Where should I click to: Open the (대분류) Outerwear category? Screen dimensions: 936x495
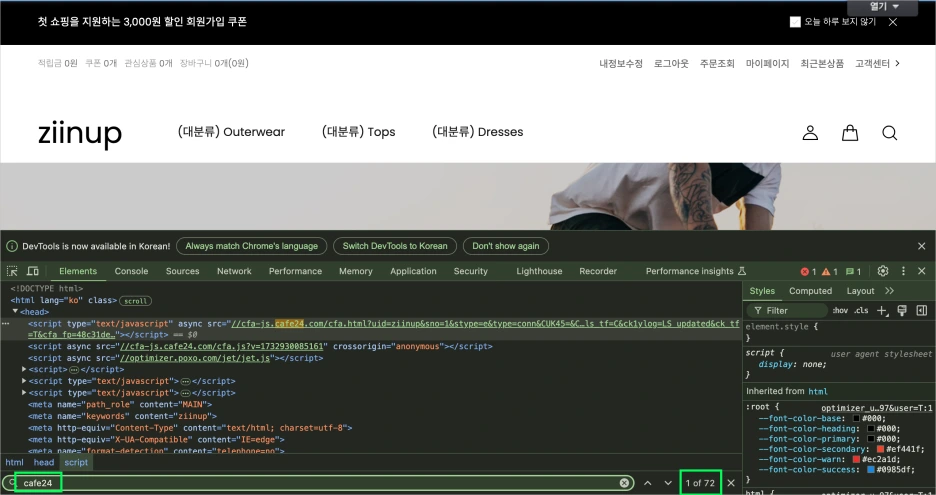pos(231,132)
